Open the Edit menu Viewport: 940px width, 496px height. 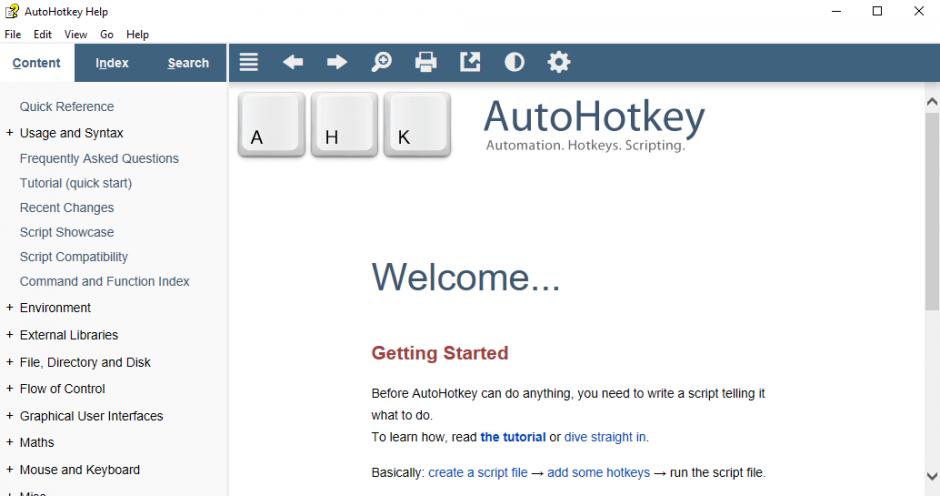point(43,34)
